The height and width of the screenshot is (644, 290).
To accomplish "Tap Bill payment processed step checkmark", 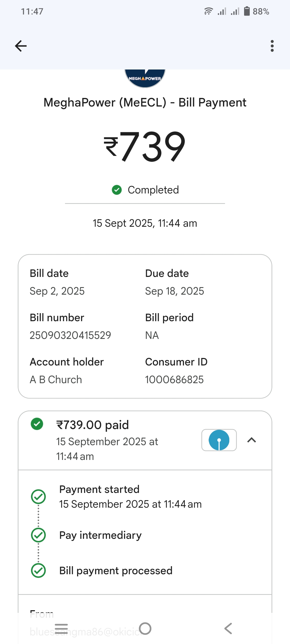I will [x=38, y=570].
